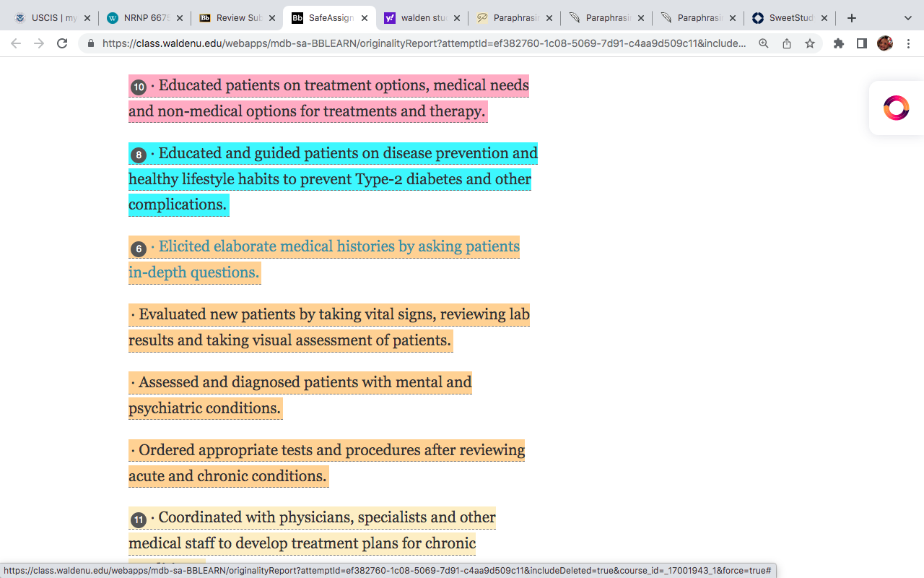
Task: Close the SweetStudy tab
Action: tap(825, 18)
